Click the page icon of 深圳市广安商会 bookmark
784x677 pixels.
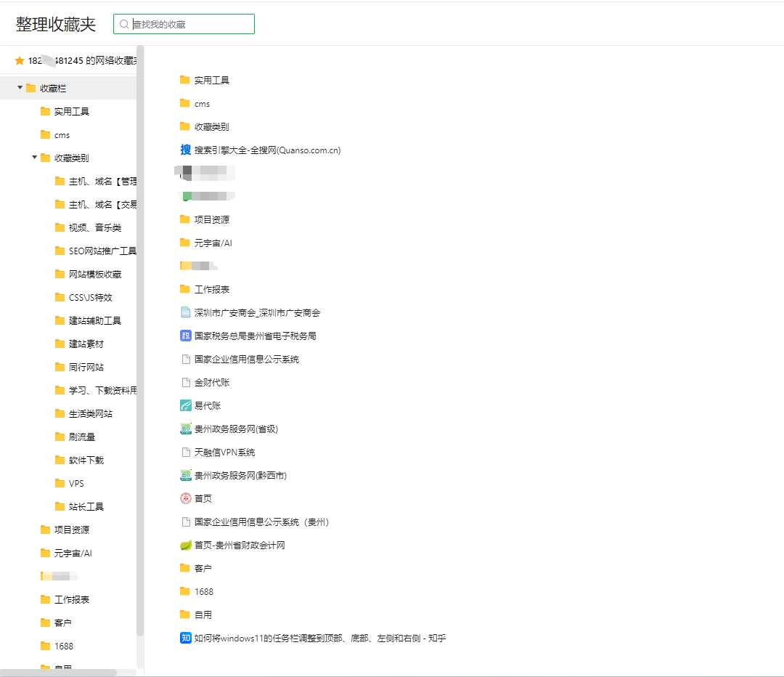click(186, 312)
